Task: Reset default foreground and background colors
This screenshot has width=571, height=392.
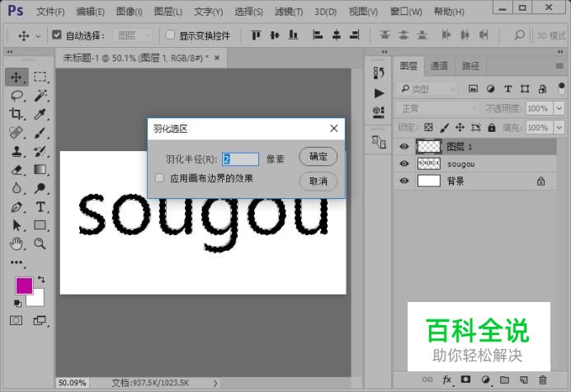Action: 17,303
